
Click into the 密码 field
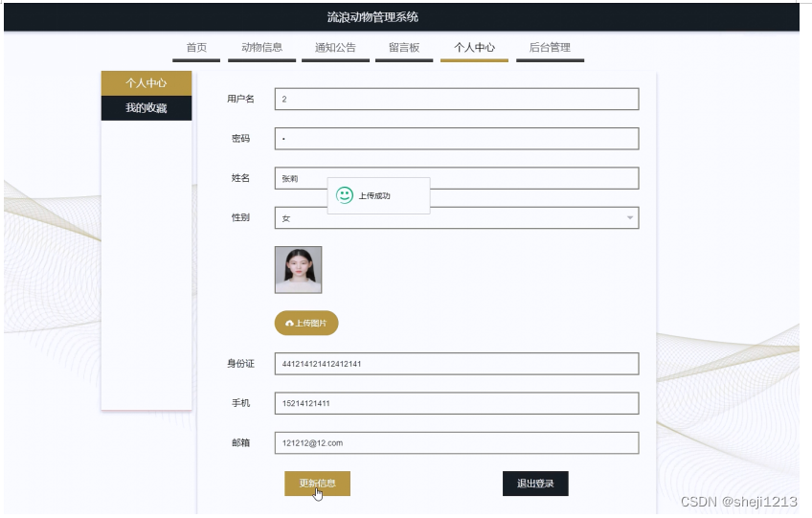coord(456,139)
